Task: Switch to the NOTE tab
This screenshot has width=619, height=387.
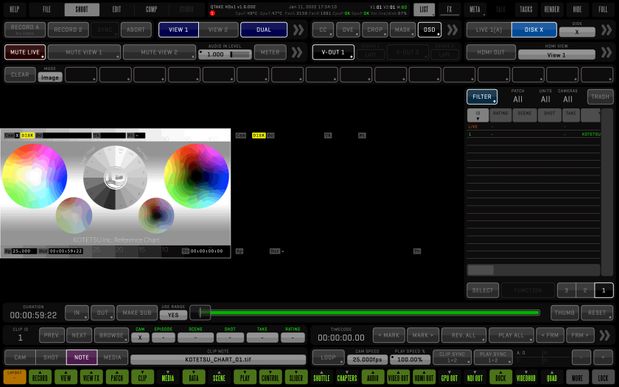Action: [x=81, y=357]
